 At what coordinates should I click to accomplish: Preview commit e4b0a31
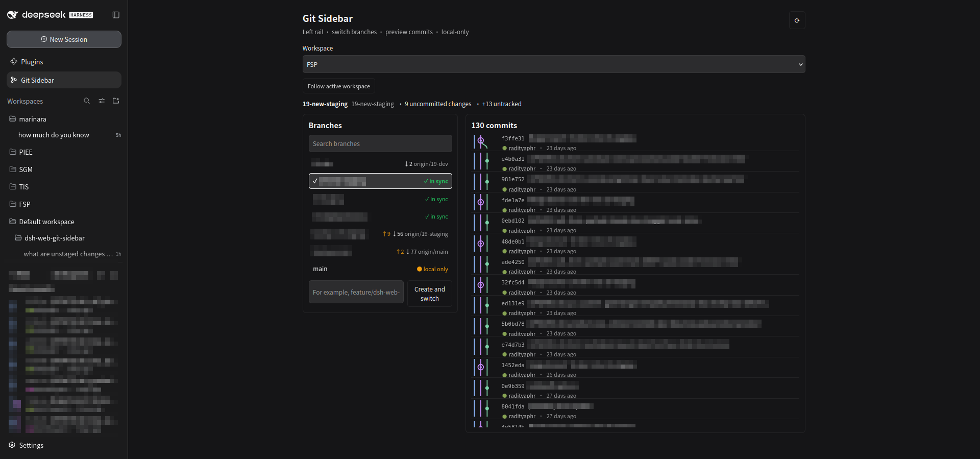pos(635,163)
